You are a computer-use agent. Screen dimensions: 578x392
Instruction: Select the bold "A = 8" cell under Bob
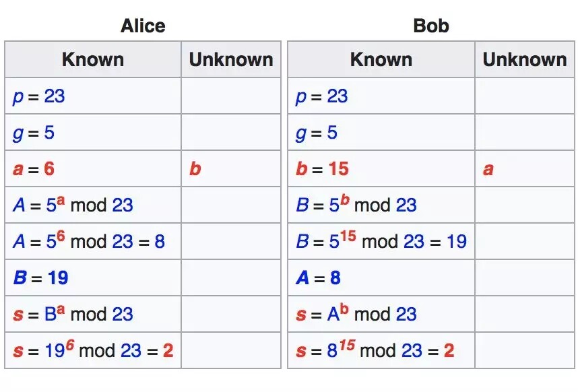coord(319,277)
